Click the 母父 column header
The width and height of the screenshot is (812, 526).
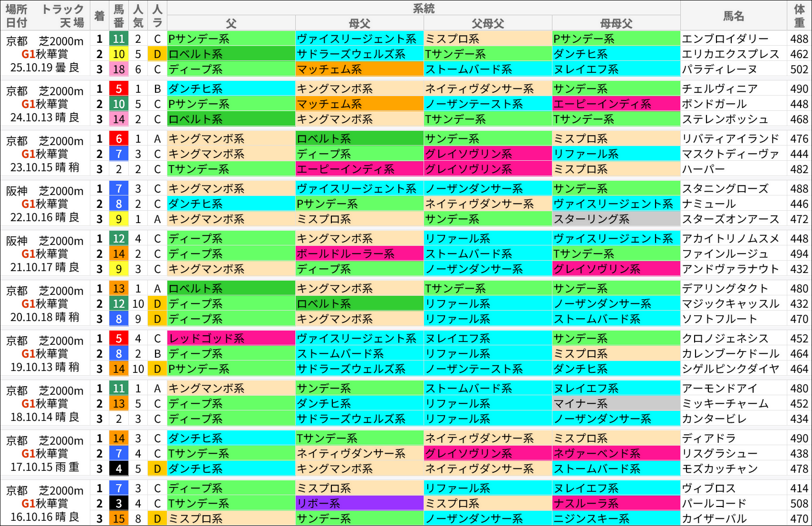tap(359, 23)
